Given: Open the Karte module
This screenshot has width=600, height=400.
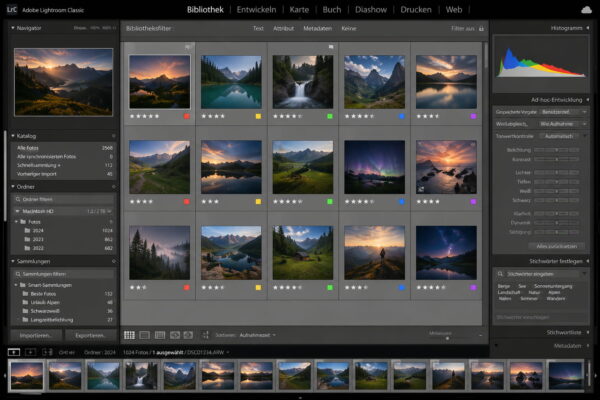Looking at the screenshot, I should pos(299,10).
